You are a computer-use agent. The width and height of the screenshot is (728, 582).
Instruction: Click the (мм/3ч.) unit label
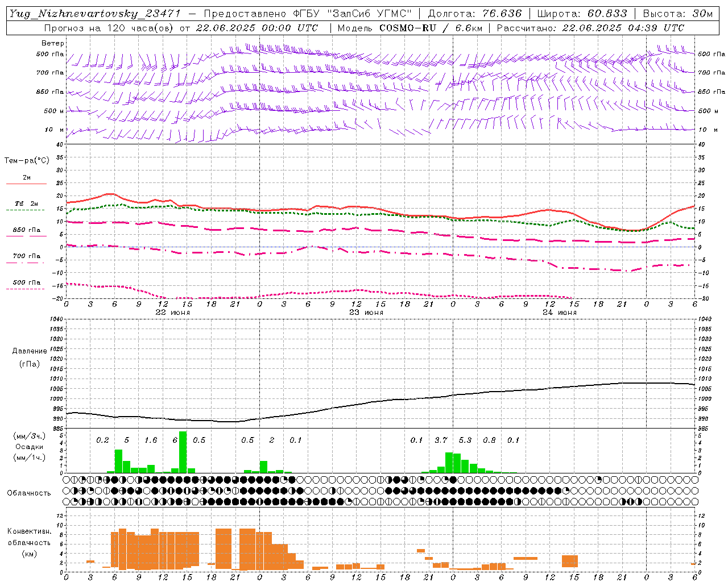click(x=30, y=436)
